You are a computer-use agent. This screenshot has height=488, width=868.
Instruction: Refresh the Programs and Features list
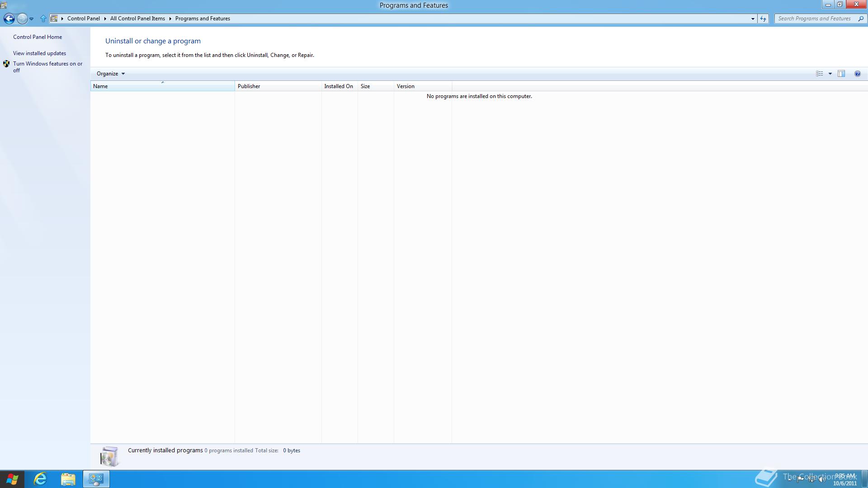point(763,19)
